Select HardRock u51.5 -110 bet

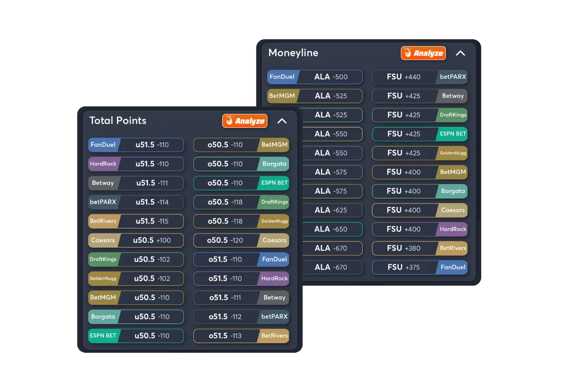pyautogui.click(x=136, y=164)
